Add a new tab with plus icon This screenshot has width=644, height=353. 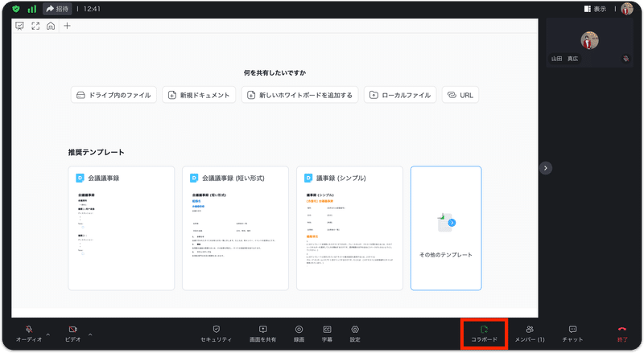pos(67,26)
